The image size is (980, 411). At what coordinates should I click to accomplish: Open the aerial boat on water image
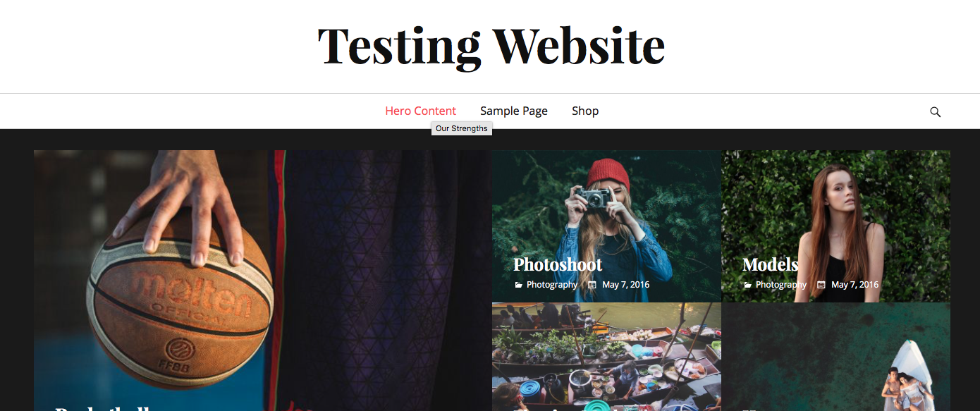tap(836, 357)
